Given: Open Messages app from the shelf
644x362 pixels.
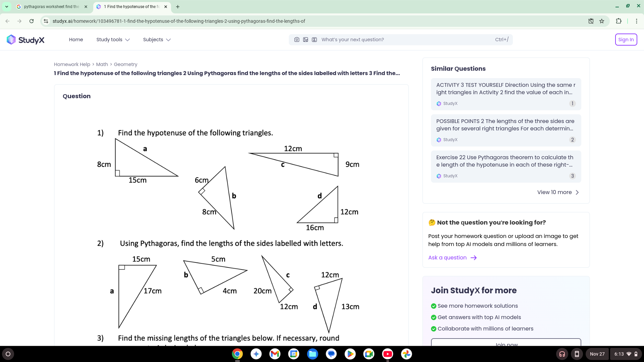Looking at the screenshot, I should pos(331,354).
